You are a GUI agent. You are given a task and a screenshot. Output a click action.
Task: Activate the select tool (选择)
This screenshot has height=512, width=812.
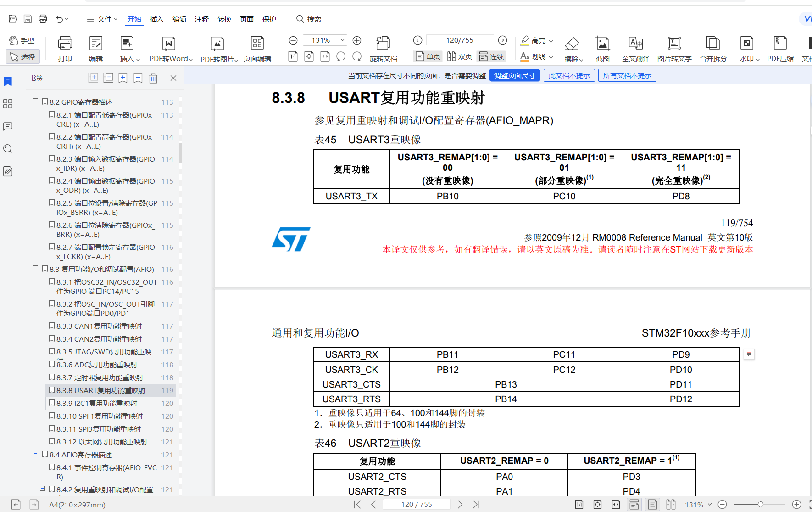click(x=23, y=57)
